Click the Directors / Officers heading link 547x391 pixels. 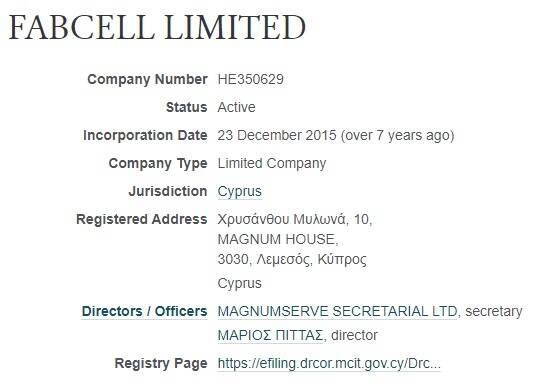(x=144, y=311)
